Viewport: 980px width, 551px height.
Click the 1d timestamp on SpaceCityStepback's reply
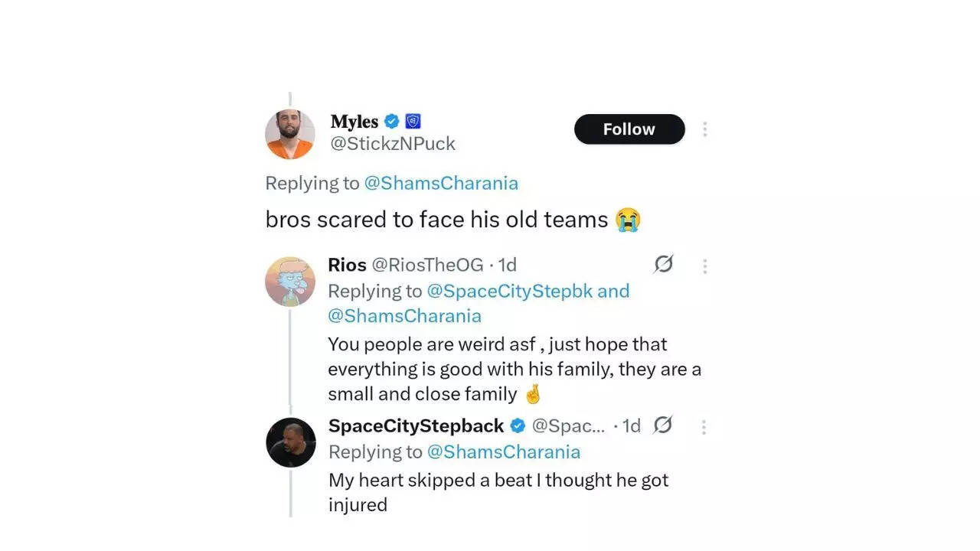pyautogui.click(x=632, y=426)
